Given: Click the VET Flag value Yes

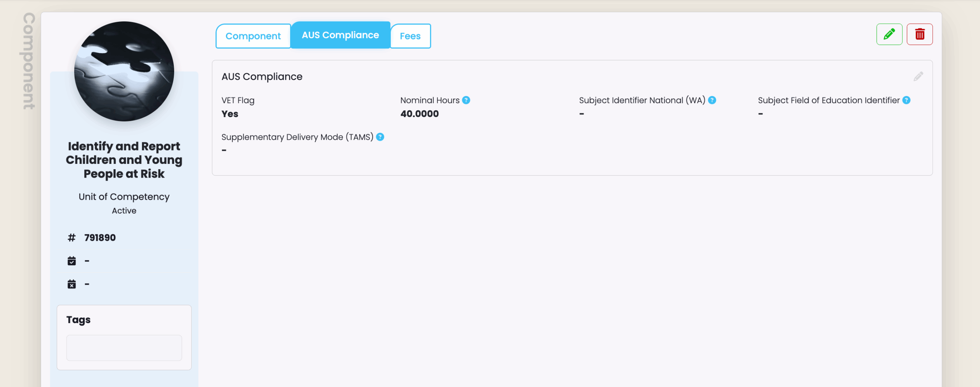Looking at the screenshot, I should pyautogui.click(x=230, y=114).
